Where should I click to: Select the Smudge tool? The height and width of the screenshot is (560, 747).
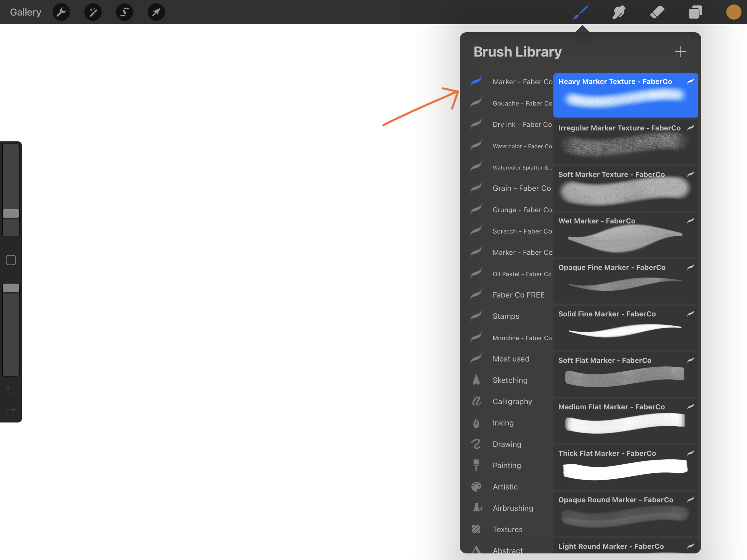pos(619,12)
